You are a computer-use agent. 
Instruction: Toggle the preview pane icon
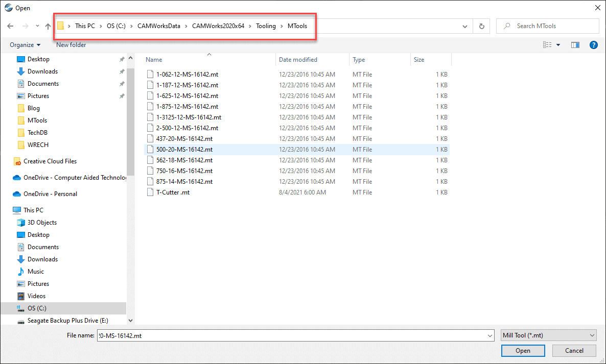click(x=575, y=45)
